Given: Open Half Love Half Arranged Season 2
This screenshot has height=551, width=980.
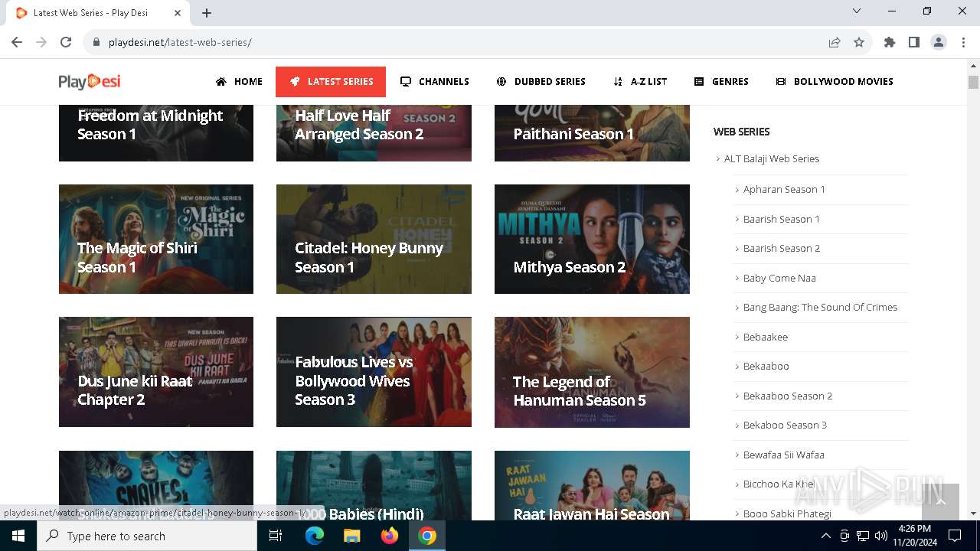Looking at the screenshot, I should pos(374,133).
